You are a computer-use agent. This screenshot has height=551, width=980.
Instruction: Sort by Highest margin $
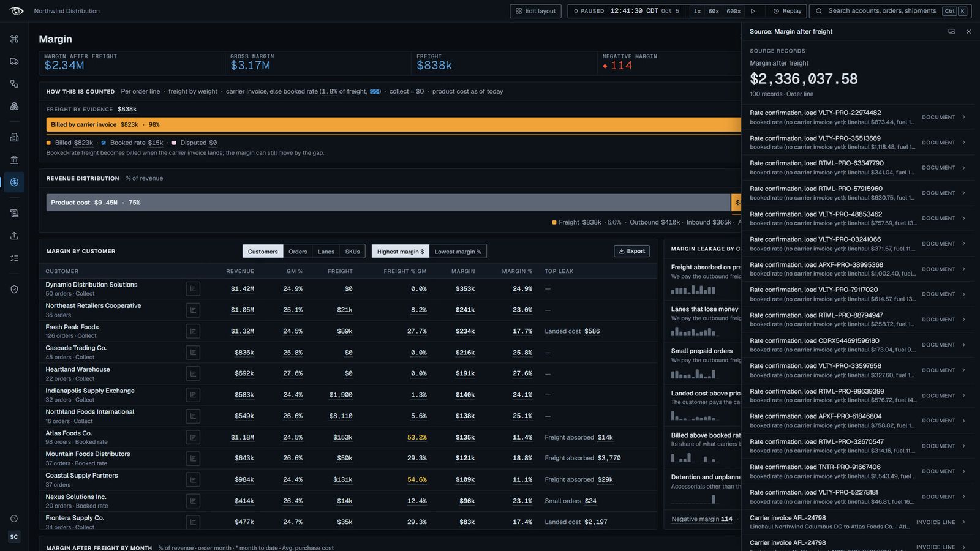401,252
